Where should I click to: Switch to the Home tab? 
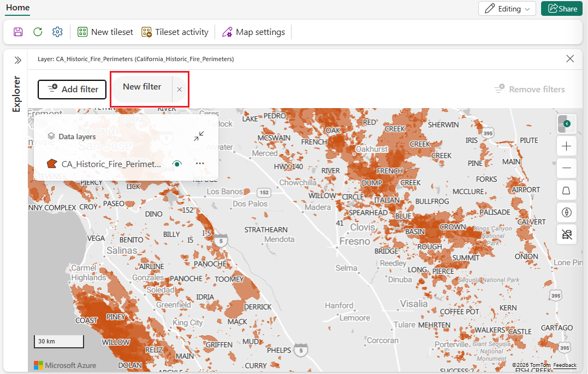(x=17, y=8)
